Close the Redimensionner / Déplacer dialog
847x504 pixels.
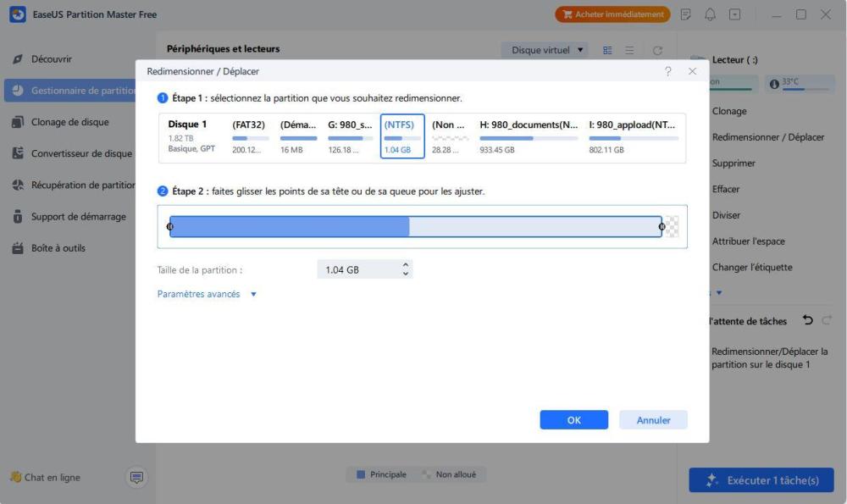point(693,71)
